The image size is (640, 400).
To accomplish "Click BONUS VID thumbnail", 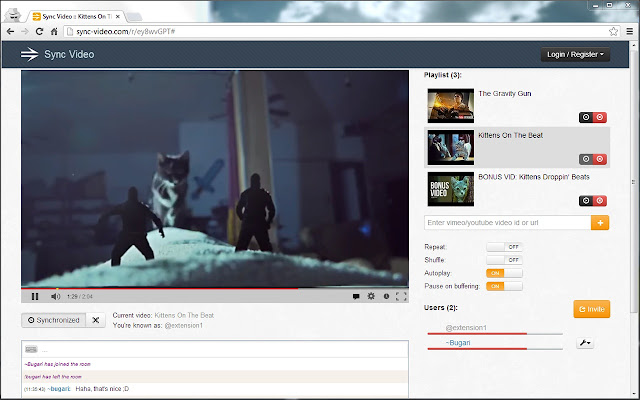I will click(451, 189).
